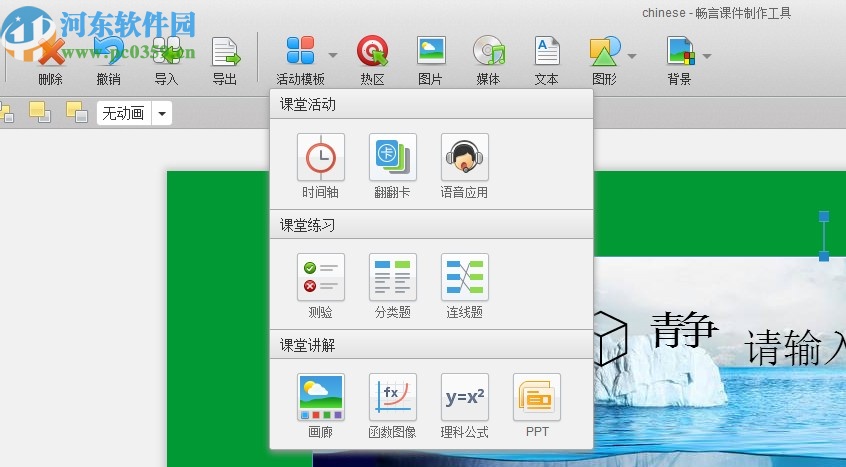Click the 语音应用 label text

[x=464, y=193]
